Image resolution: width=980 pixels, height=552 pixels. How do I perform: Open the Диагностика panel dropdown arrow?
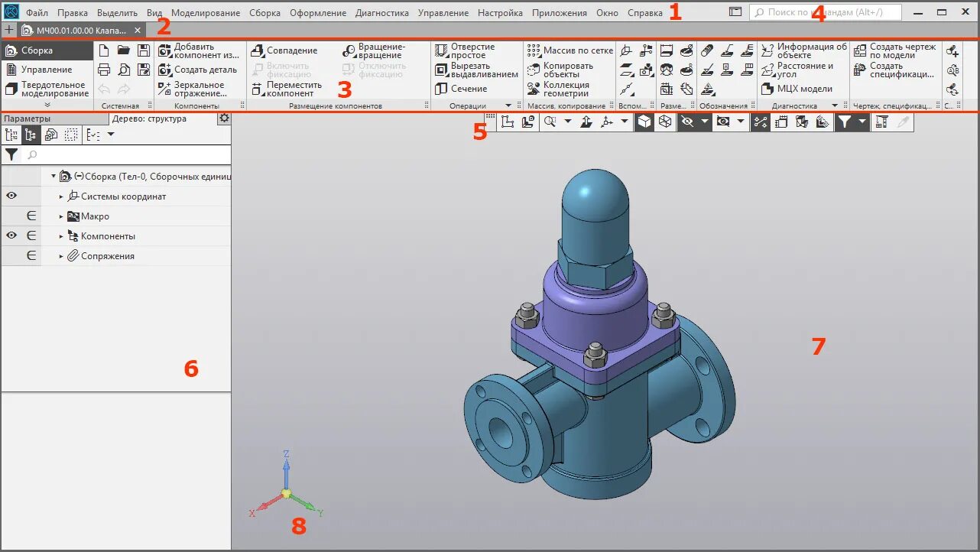[x=835, y=106]
